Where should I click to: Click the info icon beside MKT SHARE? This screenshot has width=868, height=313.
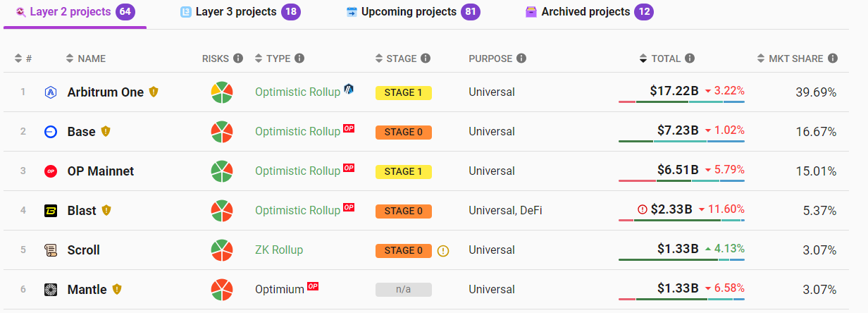coord(833,59)
